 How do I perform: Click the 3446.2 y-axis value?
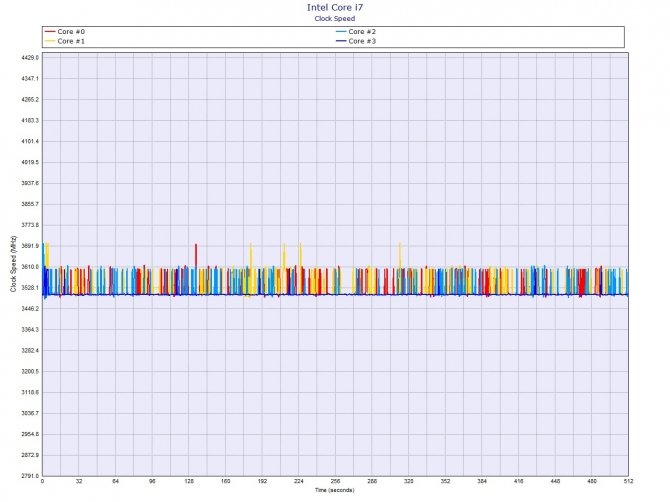coord(30,309)
